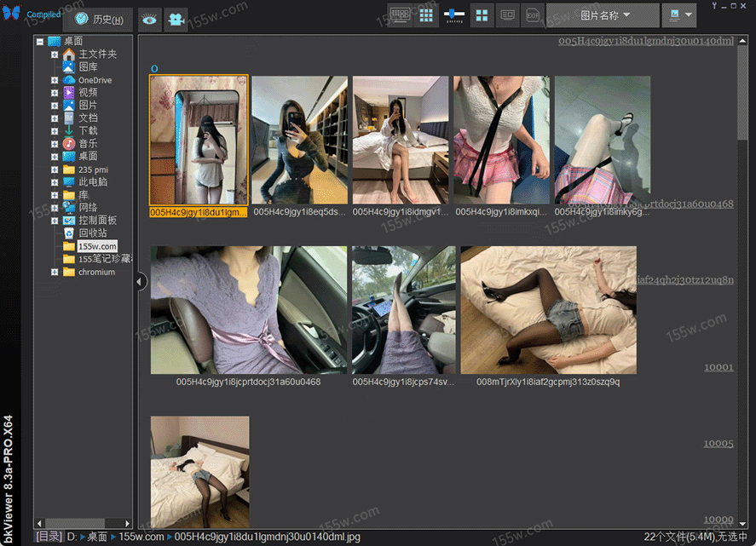Select thumbnail 008mTjrXly1i8iaf2gcpmj313z0szq9q

tap(548, 310)
